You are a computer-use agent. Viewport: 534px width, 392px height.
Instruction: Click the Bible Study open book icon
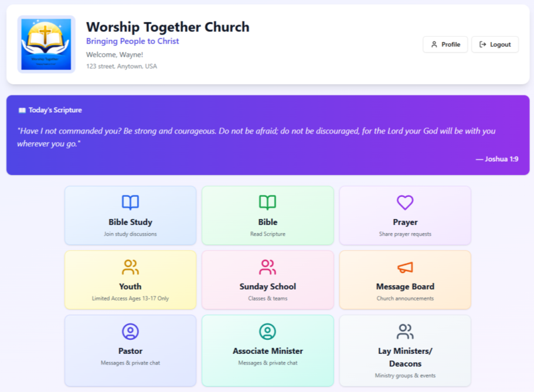click(x=130, y=203)
